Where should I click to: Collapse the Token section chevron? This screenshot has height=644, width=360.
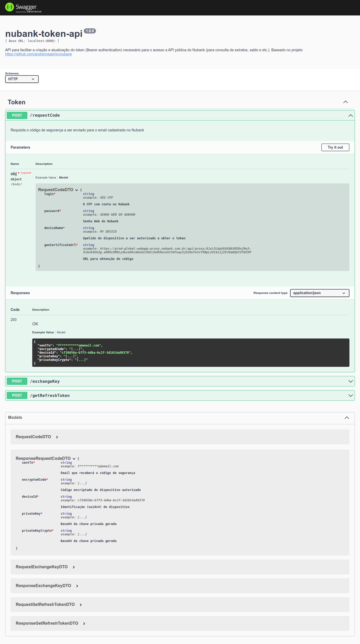pos(346,102)
